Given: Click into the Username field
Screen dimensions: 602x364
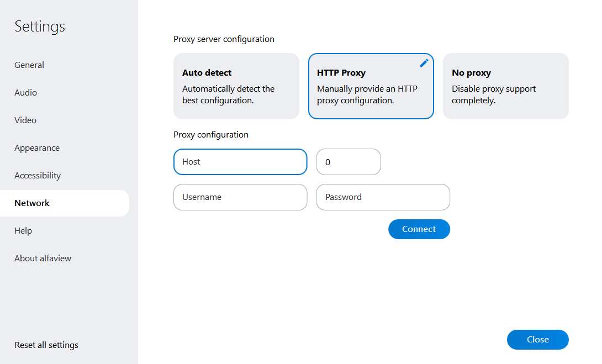Looking at the screenshot, I should (x=240, y=197).
